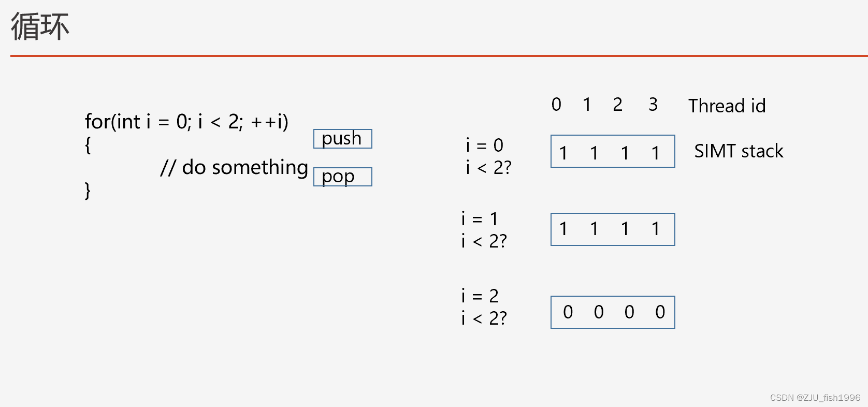Click the Thread id label
The image size is (868, 407).
click(x=727, y=106)
